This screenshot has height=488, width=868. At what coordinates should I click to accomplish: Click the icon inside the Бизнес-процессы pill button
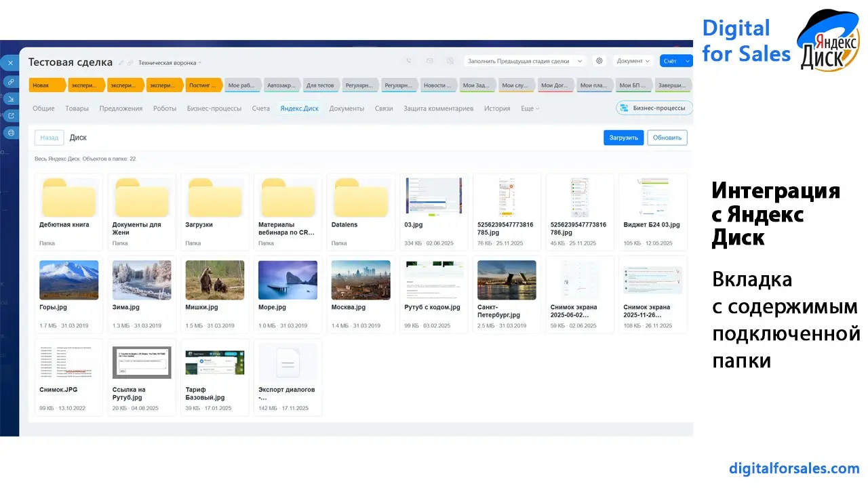click(625, 108)
